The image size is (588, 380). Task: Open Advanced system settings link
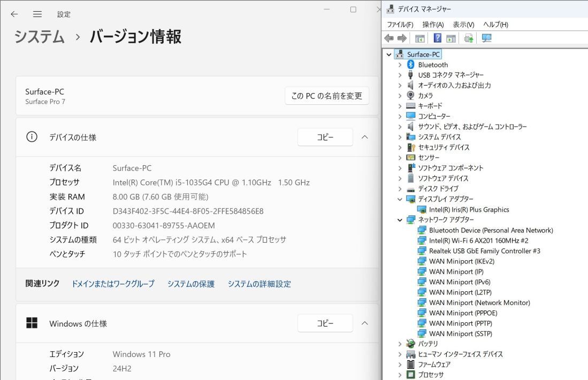click(x=259, y=284)
